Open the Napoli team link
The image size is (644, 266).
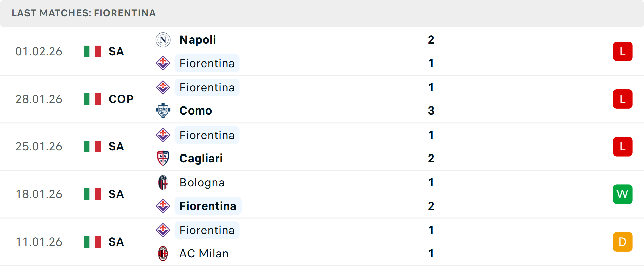pos(198,40)
